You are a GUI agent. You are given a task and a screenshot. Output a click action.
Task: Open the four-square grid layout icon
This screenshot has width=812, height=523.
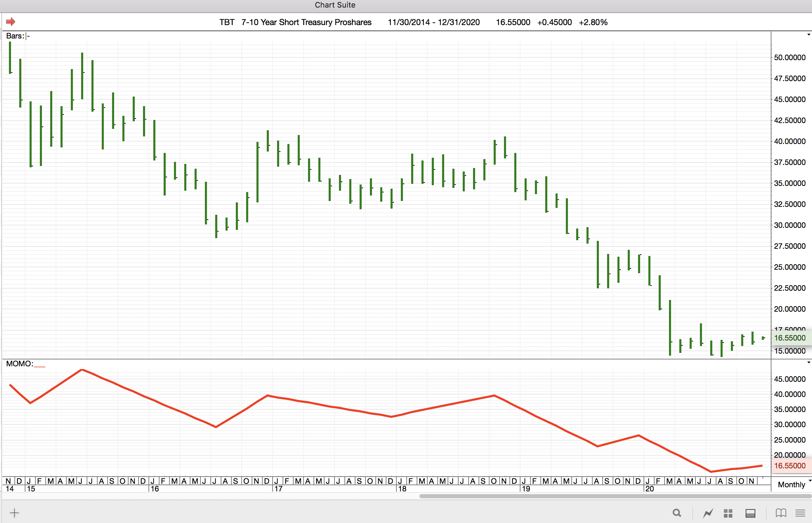[x=728, y=513]
